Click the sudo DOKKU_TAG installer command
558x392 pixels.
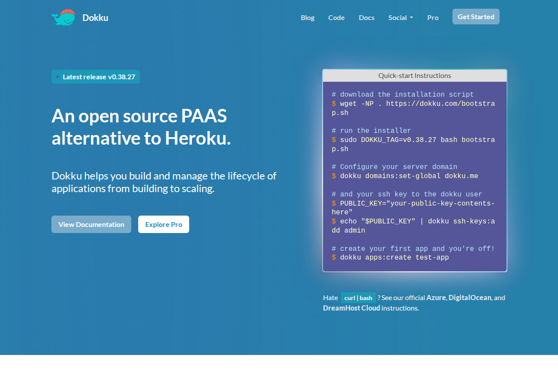[x=413, y=145]
